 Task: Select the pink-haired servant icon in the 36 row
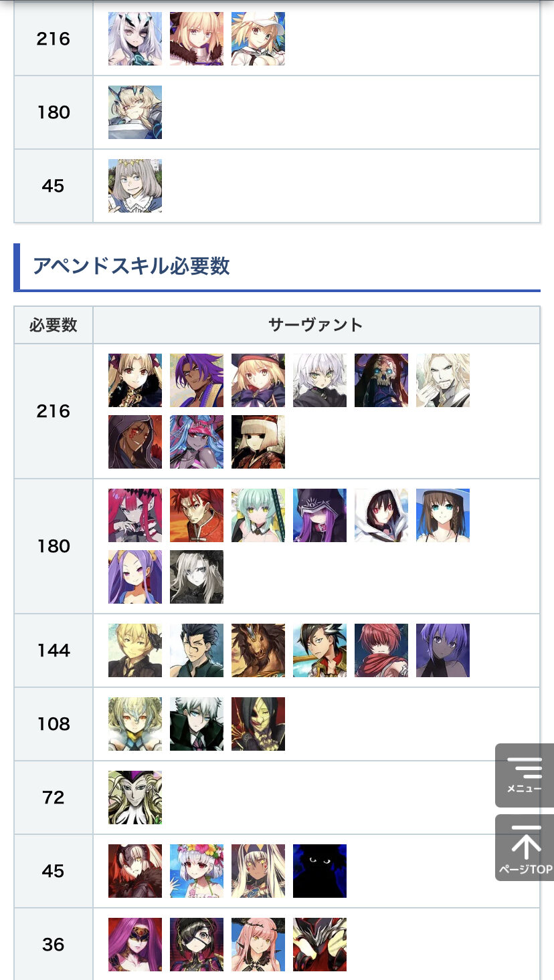pos(258,945)
